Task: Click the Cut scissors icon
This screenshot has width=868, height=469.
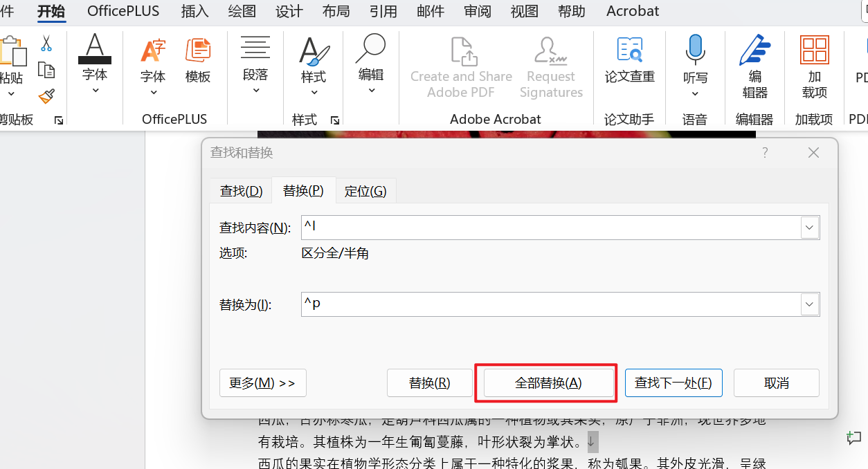Action: point(46,44)
